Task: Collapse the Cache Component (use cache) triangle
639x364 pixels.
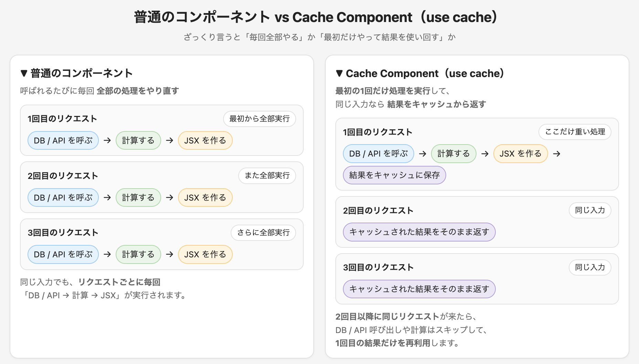Action: pos(339,73)
